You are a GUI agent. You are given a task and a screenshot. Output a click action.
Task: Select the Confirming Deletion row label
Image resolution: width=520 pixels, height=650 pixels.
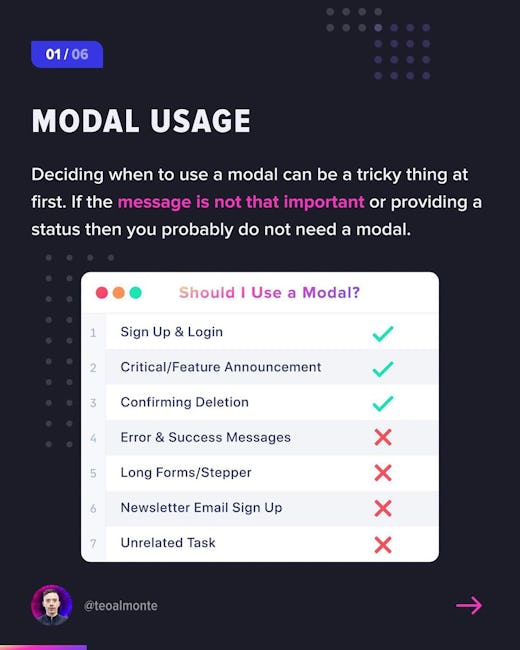click(185, 402)
